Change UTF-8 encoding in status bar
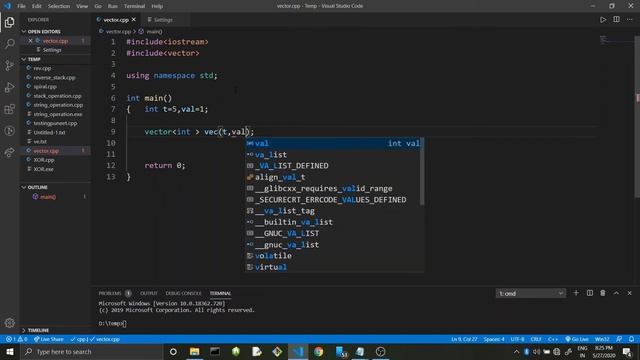The height and width of the screenshot is (360, 640). tap(517, 339)
